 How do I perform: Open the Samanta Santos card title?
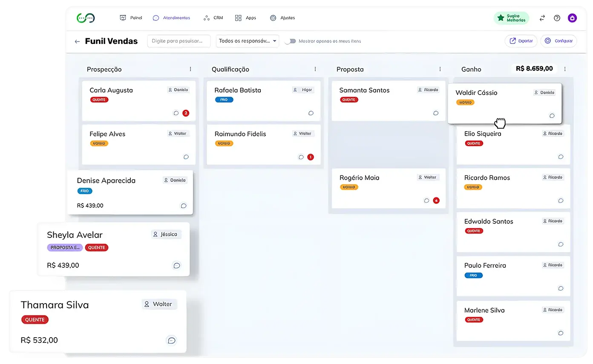[364, 90]
